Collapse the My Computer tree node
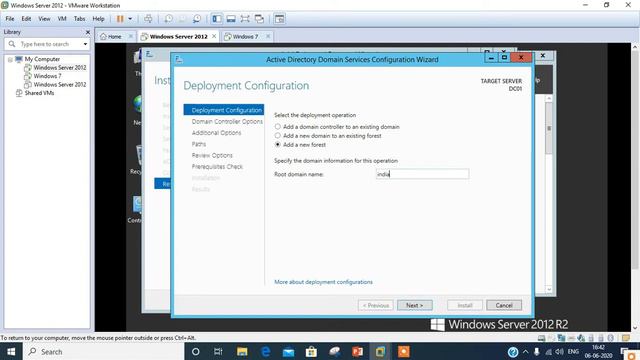The height and width of the screenshot is (360, 640). [x=10, y=60]
